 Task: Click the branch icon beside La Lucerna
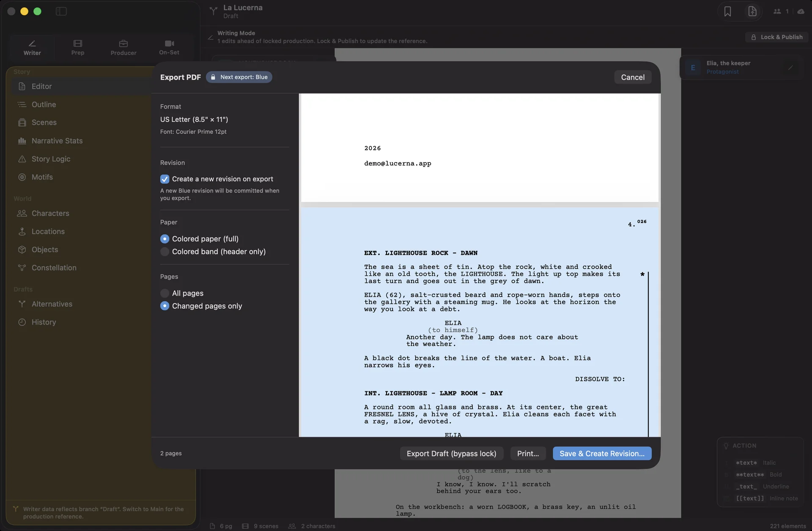pos(214,11)
